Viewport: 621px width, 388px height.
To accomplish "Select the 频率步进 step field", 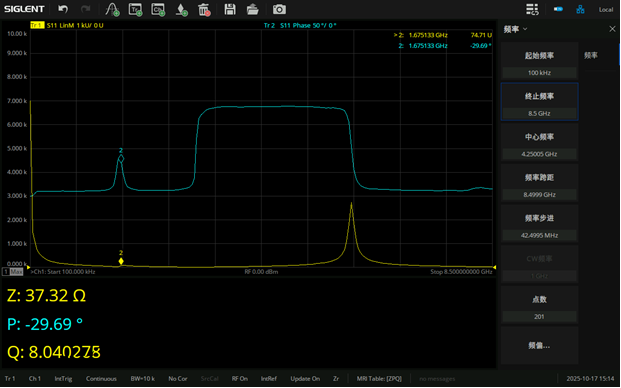I will (x=539, y=224).
